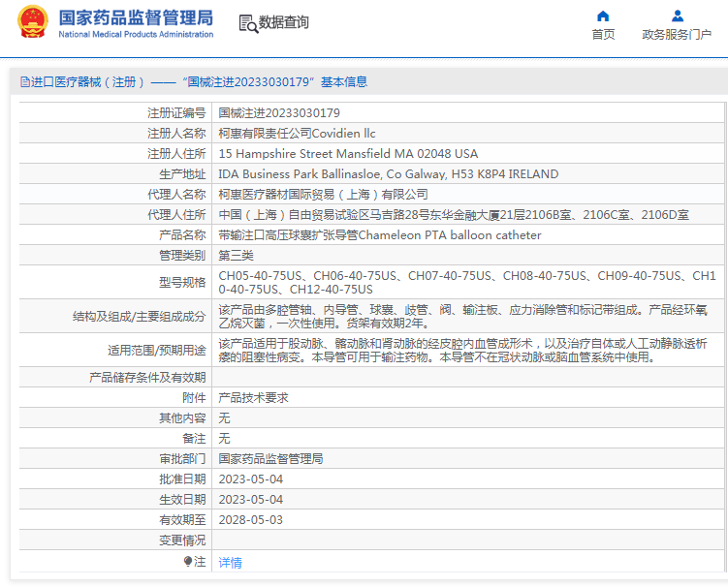728x587 pixels.
Task: Open the 详情 link
Action: point(231,563)
